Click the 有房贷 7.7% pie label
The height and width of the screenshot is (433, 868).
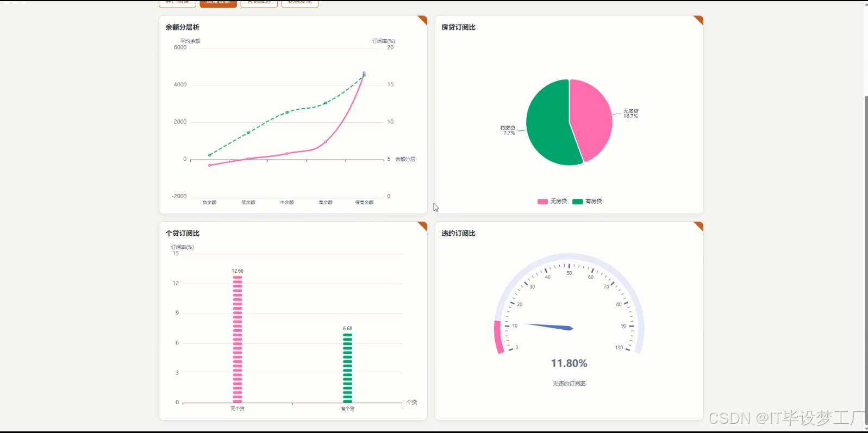coord(508,130)
